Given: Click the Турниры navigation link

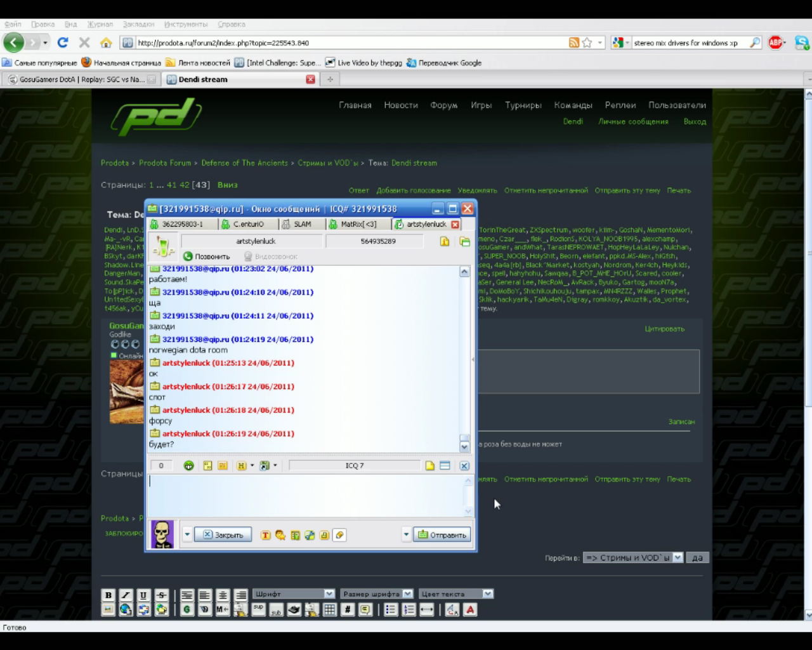Looking at the screenshot, I should (x=523, y=105).
